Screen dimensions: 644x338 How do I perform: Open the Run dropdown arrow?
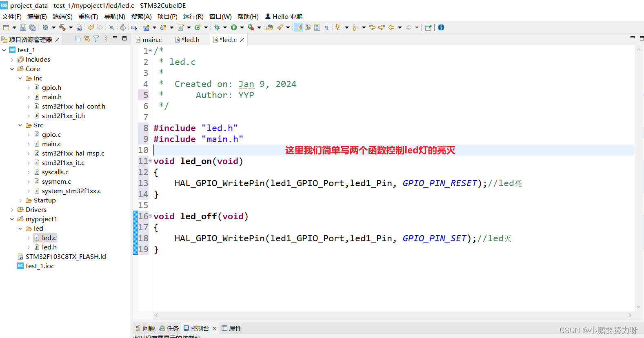click(x=242, y=27)
